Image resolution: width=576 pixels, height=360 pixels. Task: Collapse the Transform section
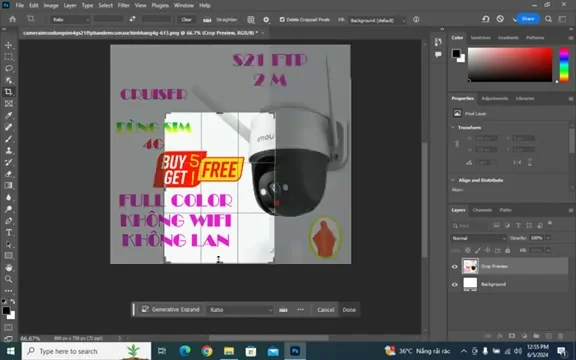[453, 127]
